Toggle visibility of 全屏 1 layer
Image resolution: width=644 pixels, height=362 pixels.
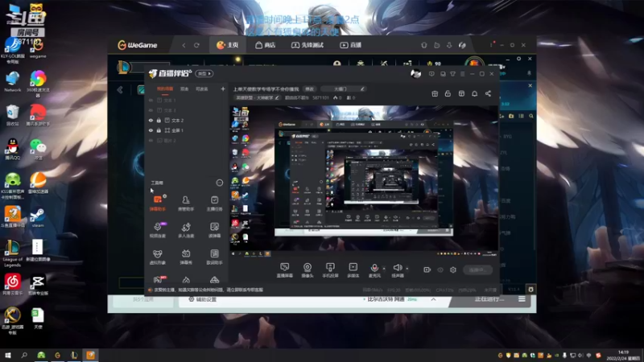[x=151, y=130]
